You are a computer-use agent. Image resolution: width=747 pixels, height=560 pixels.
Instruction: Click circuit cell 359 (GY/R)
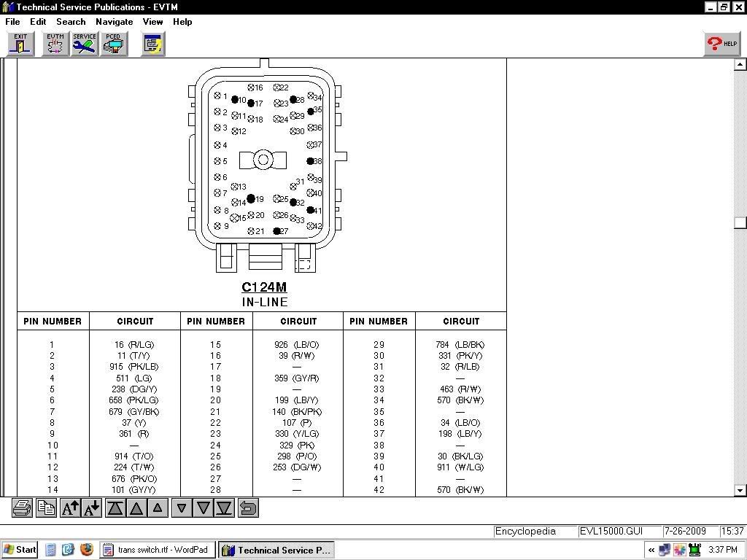(x=297, y=378)
